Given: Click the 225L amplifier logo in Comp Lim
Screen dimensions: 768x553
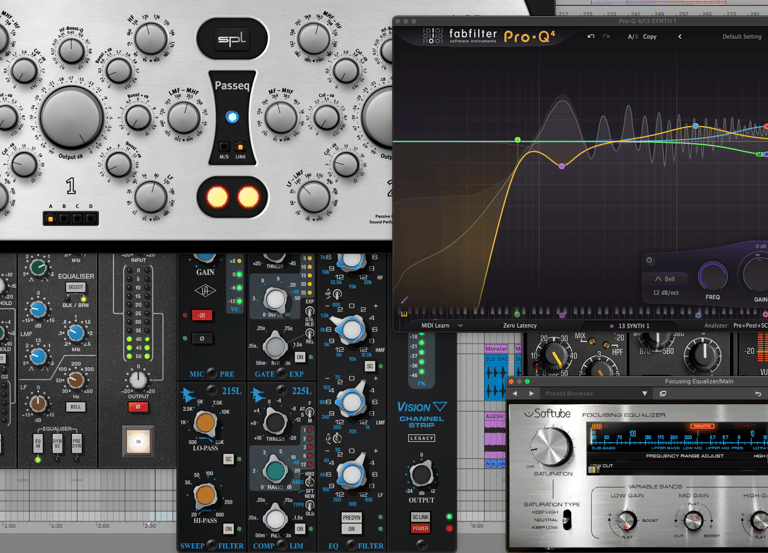Looking at the screenshot, I should pos(258,394).
